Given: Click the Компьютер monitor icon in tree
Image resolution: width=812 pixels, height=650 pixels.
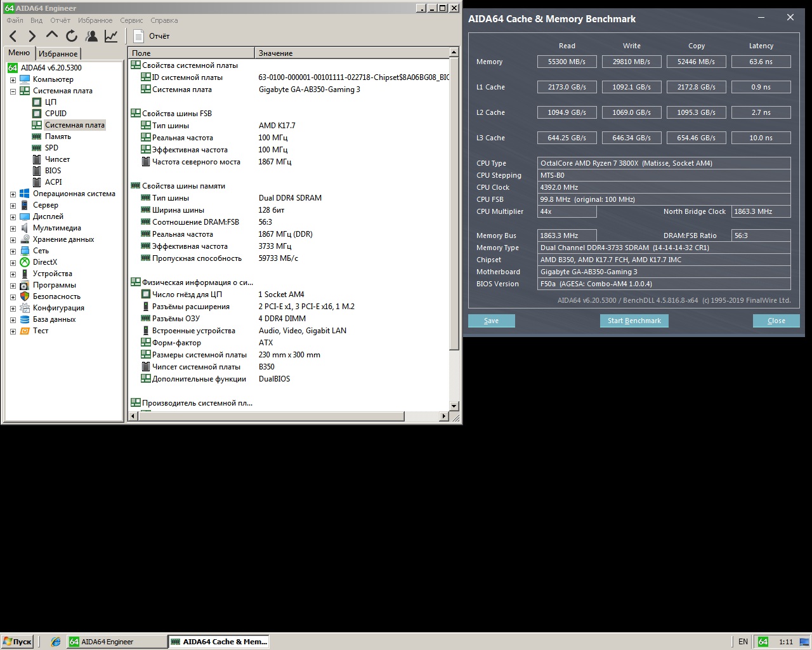Looking at the screenshot, I should pos(25,79).
